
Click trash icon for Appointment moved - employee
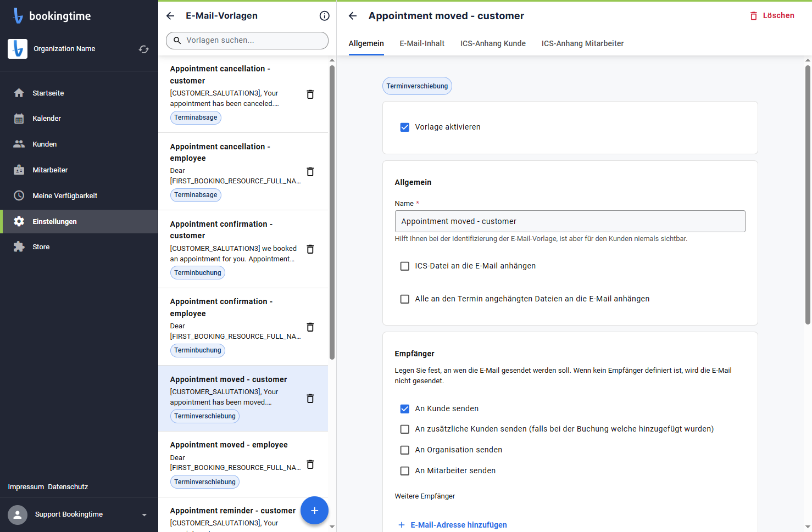point(310,464)
